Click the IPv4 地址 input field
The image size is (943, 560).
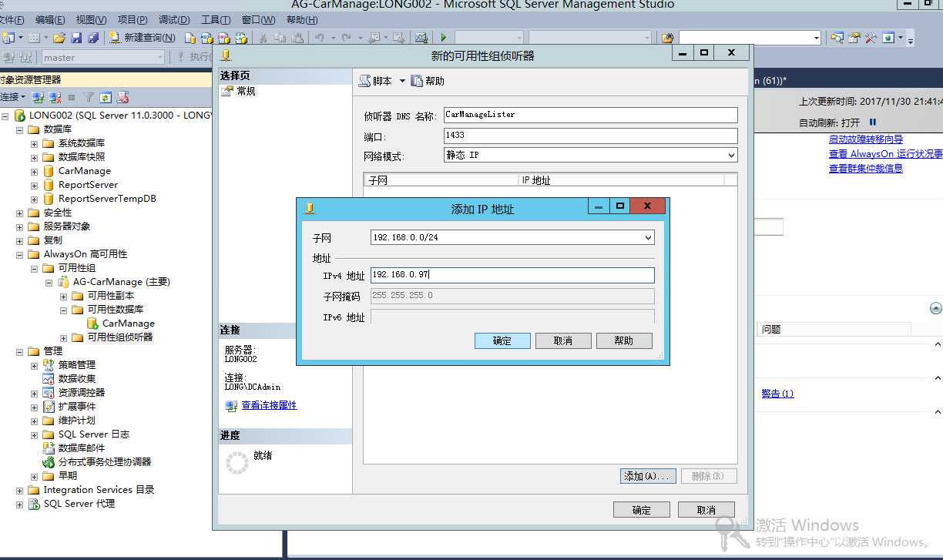pyautogui.click(x=512, y=275)
